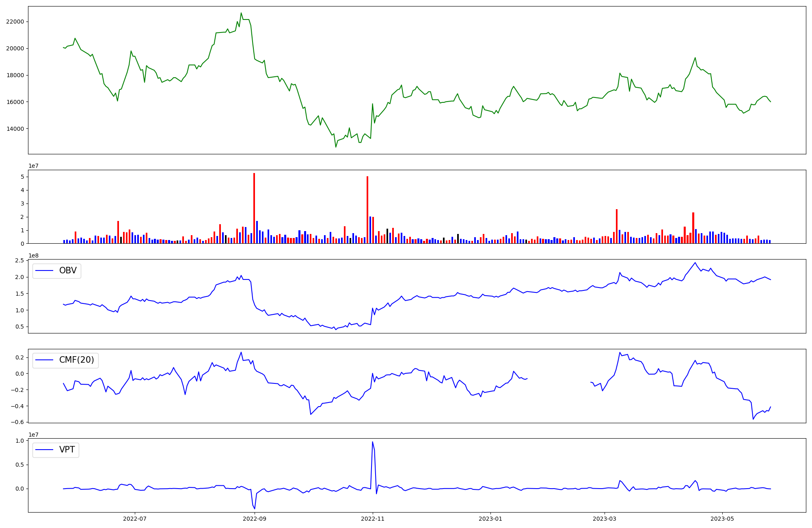Click the 22000 price axis tick label
Image resolution: width=812 pixels, height=528 pixels.
coord(15,22)
